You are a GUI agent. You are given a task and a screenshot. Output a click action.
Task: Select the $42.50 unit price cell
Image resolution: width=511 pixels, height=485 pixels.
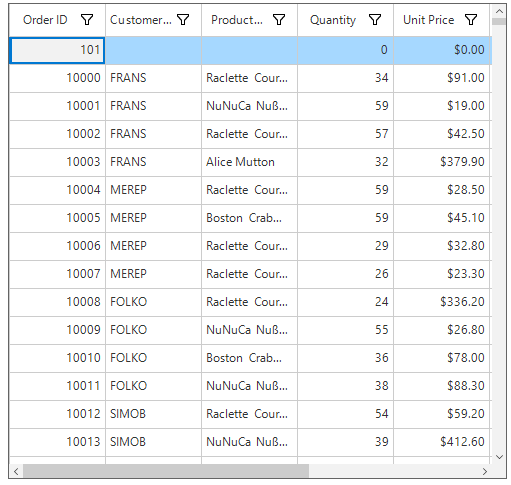[441, 134]
